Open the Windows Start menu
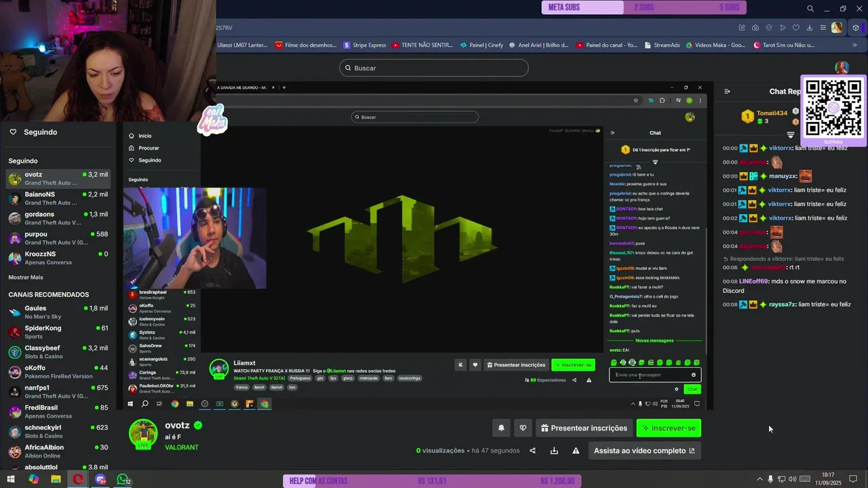This screenshot has width=868, height=488. tap(11, 479)
